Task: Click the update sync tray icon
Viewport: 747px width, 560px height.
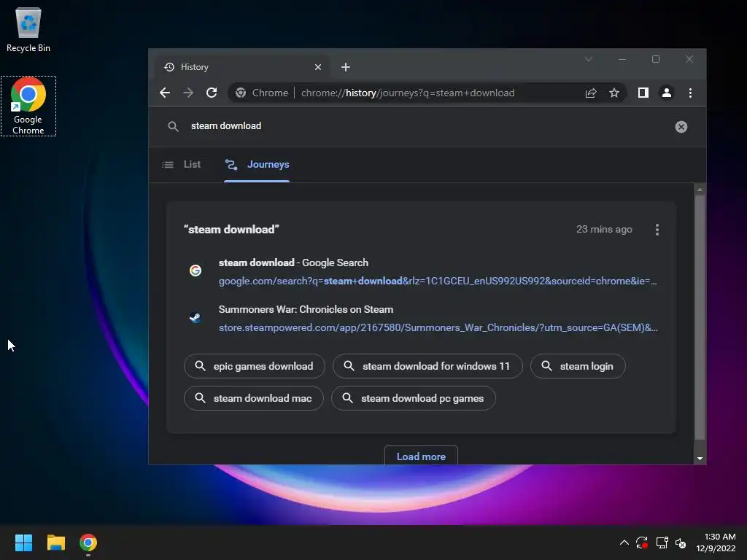Action: click(x=642, y=542)
